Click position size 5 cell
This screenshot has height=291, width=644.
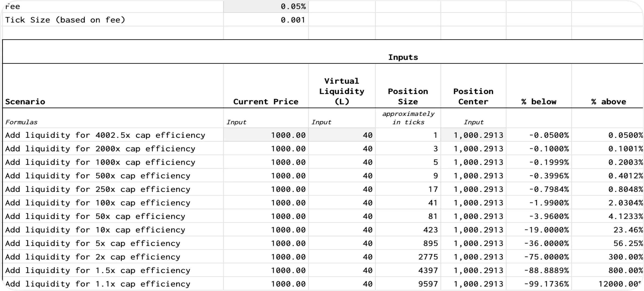pos(408,162)
